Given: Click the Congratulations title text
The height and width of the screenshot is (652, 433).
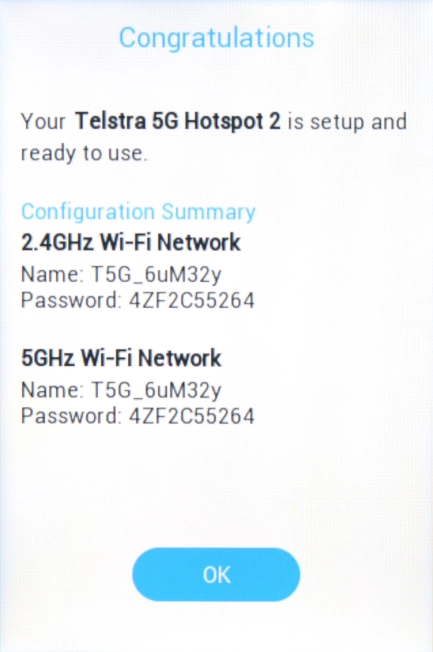Looking at the screenshot, I should [216, 38].
